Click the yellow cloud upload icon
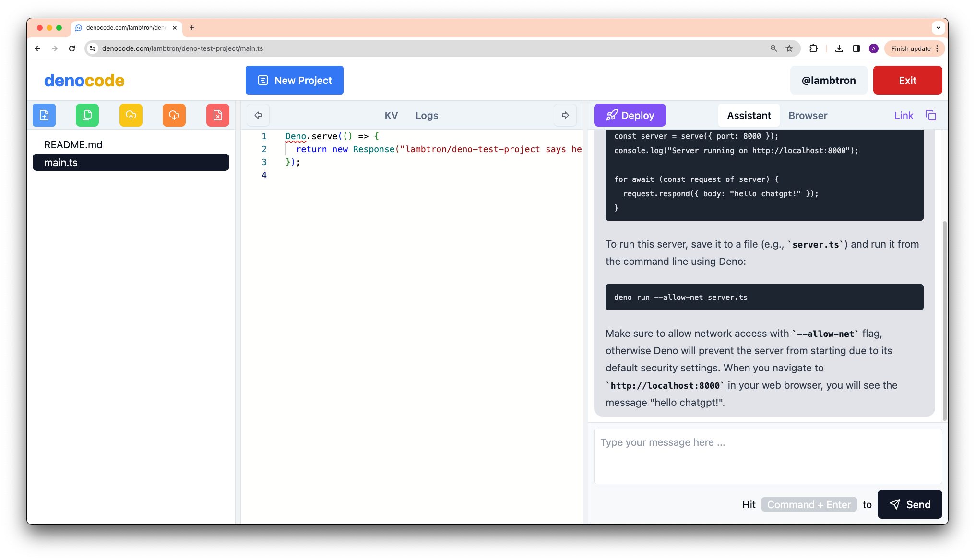 point(131,115)
